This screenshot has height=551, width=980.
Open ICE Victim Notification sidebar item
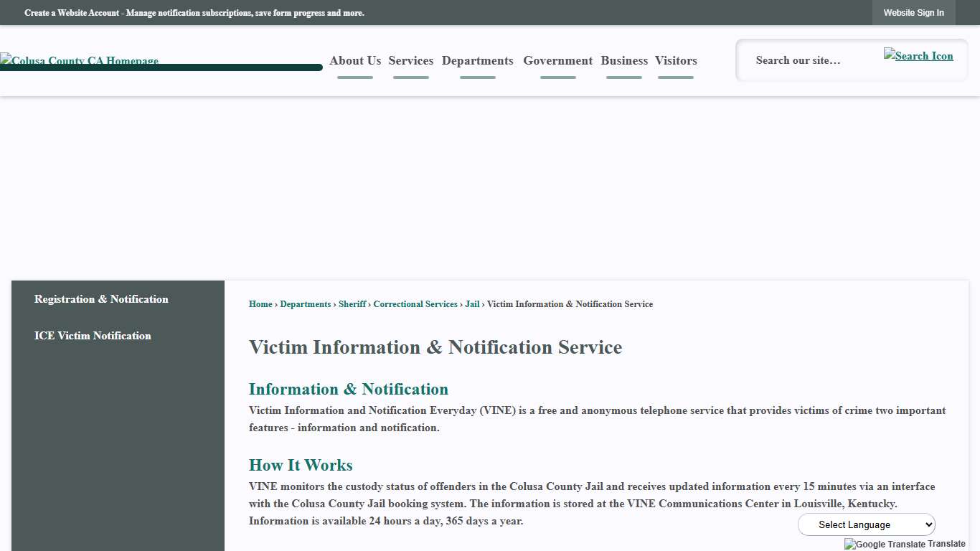93,335
